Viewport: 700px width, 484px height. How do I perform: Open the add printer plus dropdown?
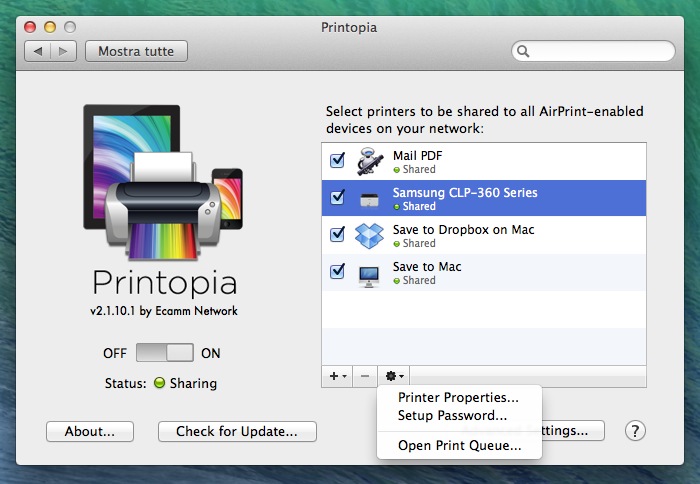[x=338, y=376]
